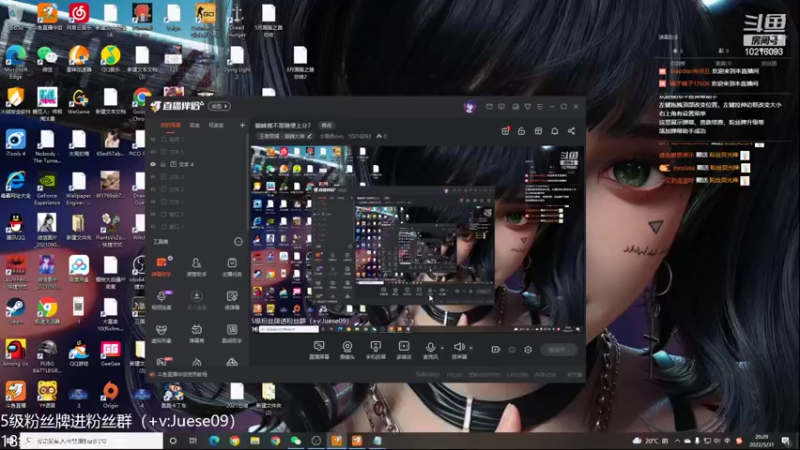Viewport: 800px width, 450px height.
Task: Click the Windows taskbar search box
Action: [x=91, y=440]
